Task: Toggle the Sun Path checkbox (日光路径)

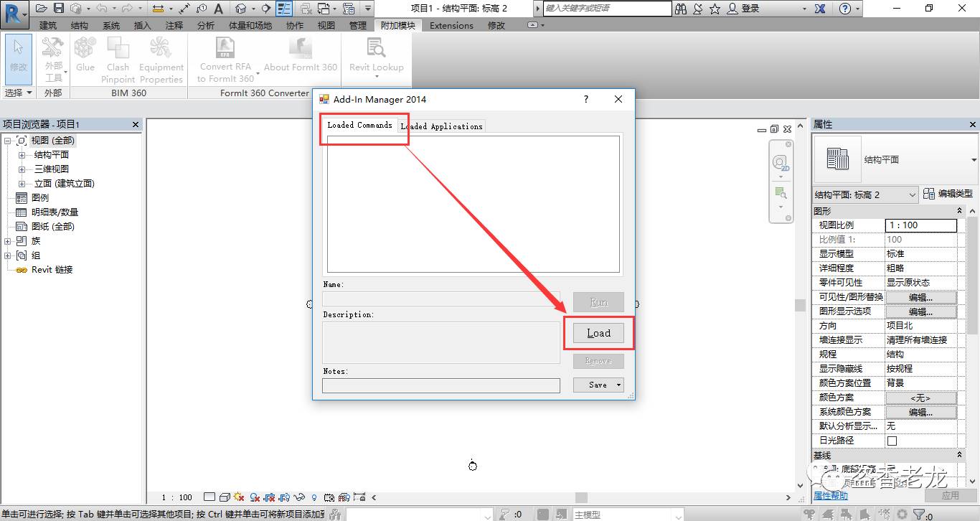Action: click(892, 441)
